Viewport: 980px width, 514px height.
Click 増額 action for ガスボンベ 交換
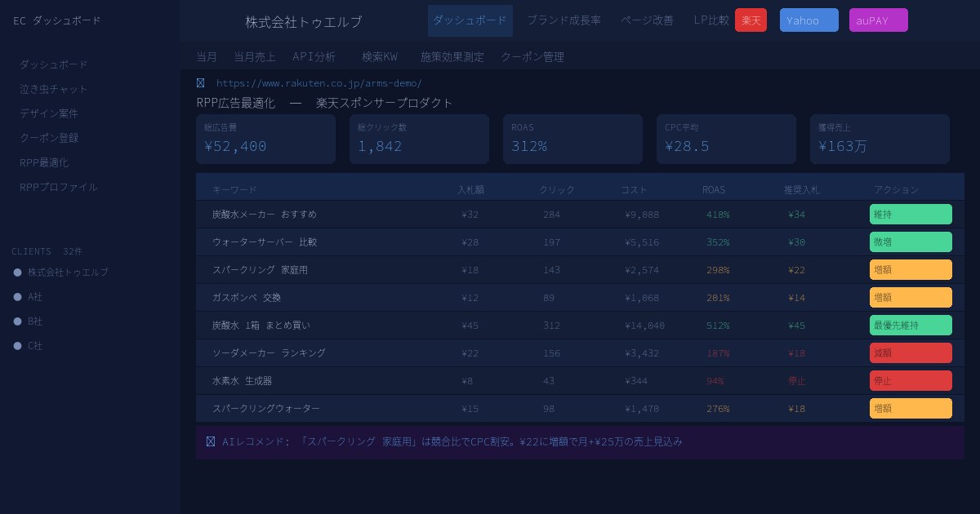[911, 298]
